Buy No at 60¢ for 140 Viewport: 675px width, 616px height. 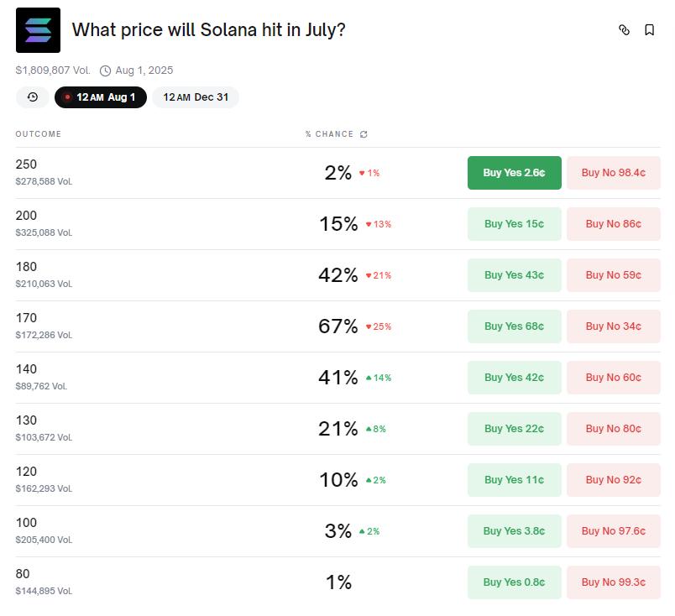pos(613,378)
